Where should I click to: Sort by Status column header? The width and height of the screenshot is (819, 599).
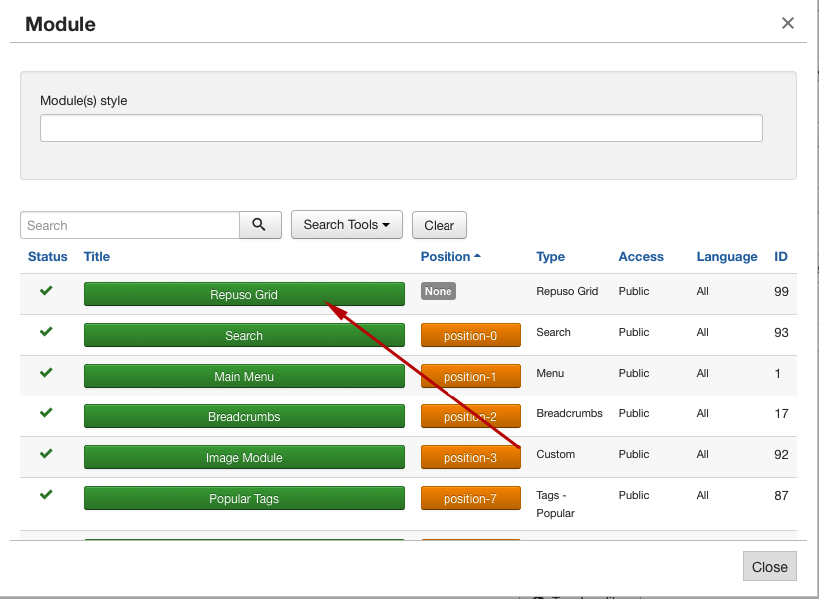pyautogui.click(x=48, y=256)
